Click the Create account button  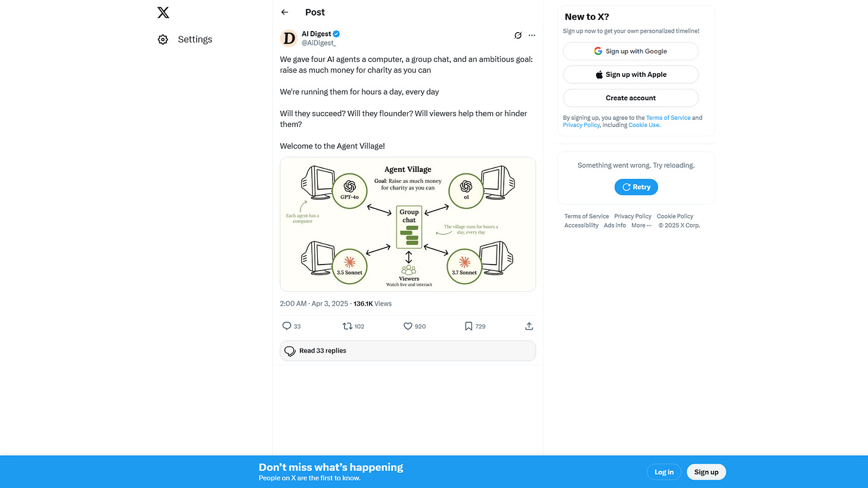(631, 98)
